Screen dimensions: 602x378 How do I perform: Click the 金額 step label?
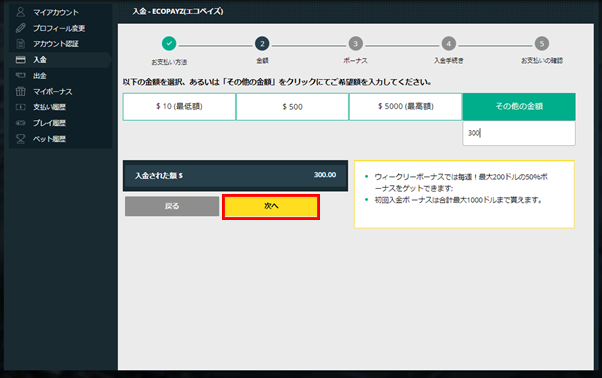(x=262, y=61)
